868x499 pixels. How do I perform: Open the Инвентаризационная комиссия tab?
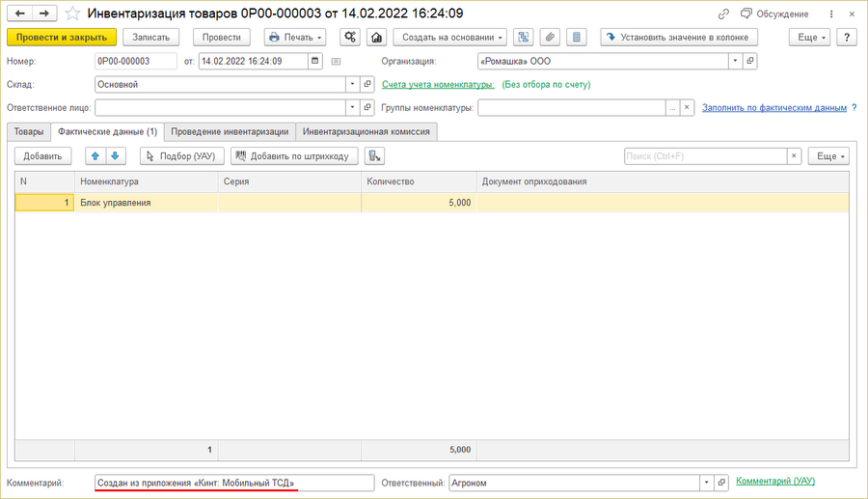(x=366, y=132)
